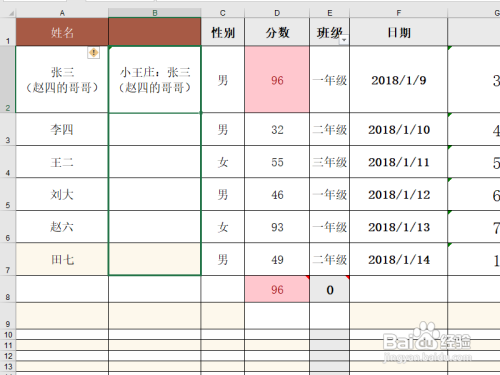Click the score 46 cell
500x375 pixels.
277,194
